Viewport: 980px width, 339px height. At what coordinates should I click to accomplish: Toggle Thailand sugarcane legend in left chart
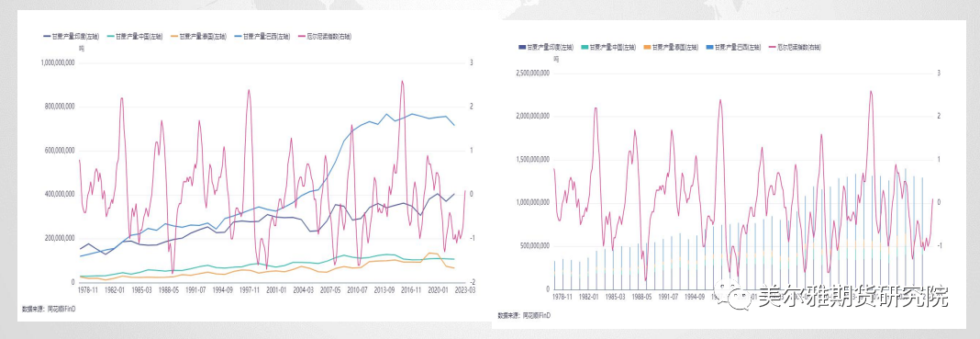pyautogui.click(x=199, y=37)
